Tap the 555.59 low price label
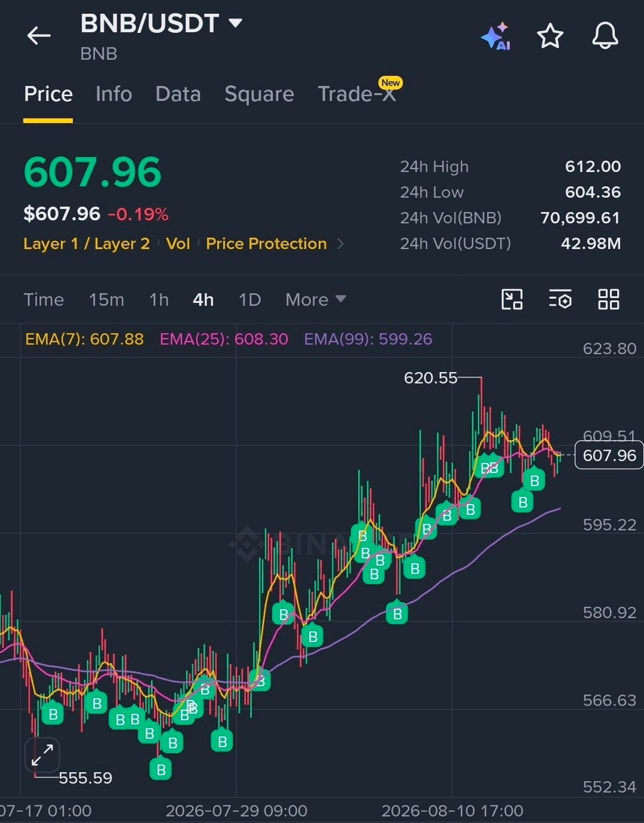Image resolution: width=644 pixels, height=823 pixels. tap(85, 778)
